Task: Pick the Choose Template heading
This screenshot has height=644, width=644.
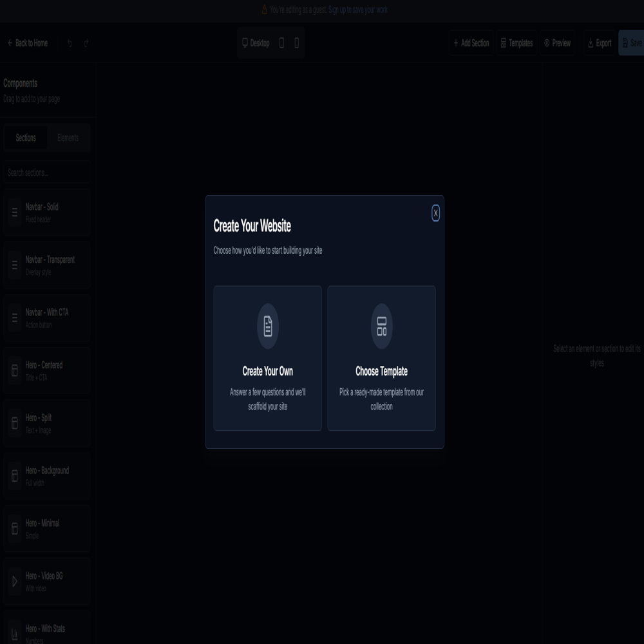Action: 381,372
